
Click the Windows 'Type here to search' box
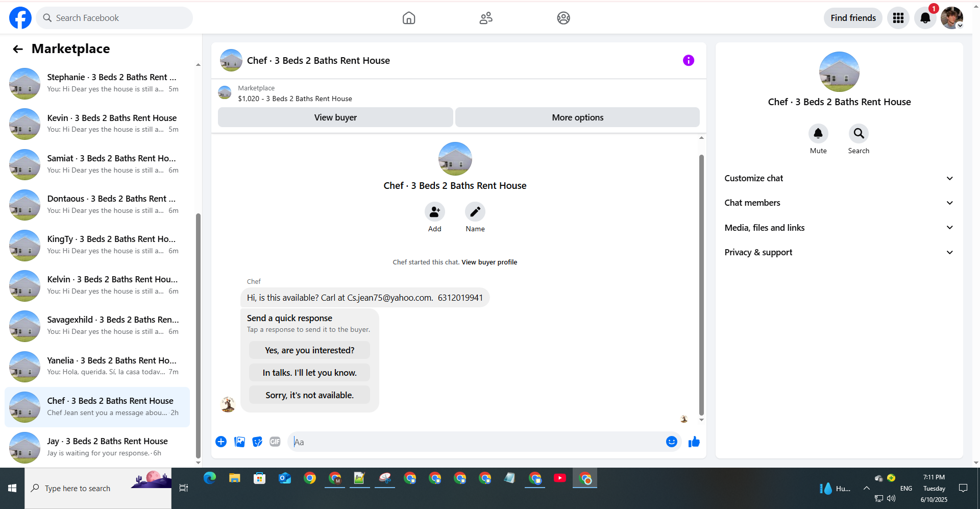(98, 488)
